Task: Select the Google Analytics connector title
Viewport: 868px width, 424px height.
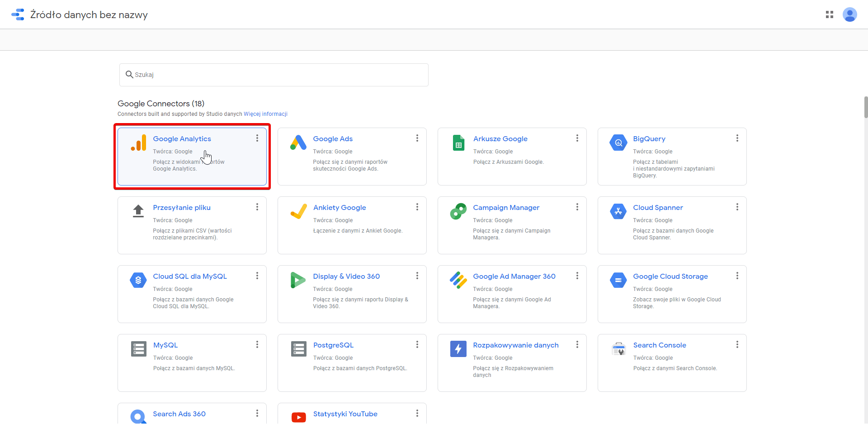Action: [182, 139]
